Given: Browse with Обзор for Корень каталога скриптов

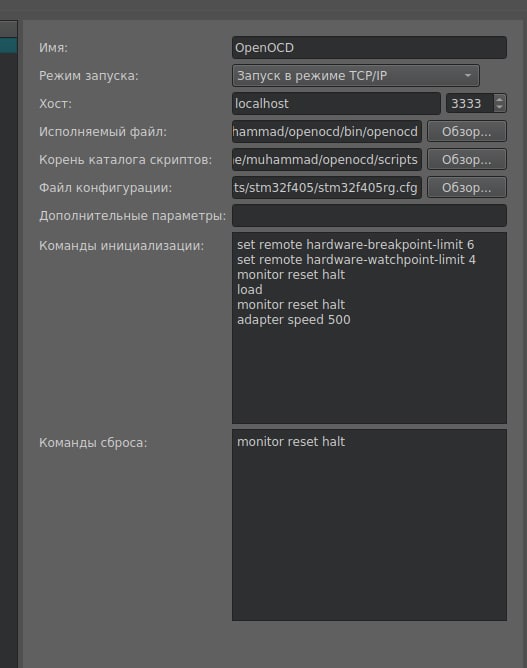Looking at the screenshot, I should click(x=467, y=159).
